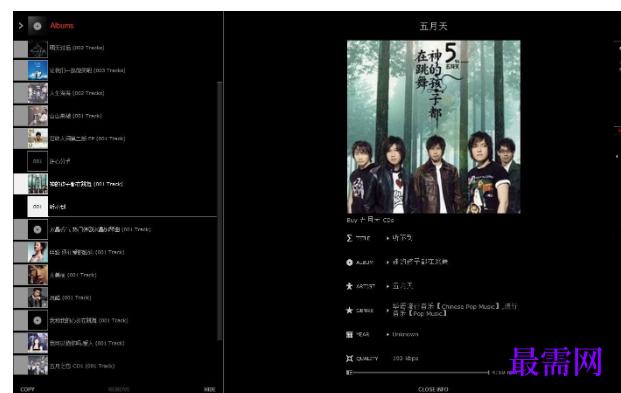The height and width of the screenshot is (393, 621).
Task: Click the calendar icon beside Year
Action: pyautogui.click(x=349, y=334)
